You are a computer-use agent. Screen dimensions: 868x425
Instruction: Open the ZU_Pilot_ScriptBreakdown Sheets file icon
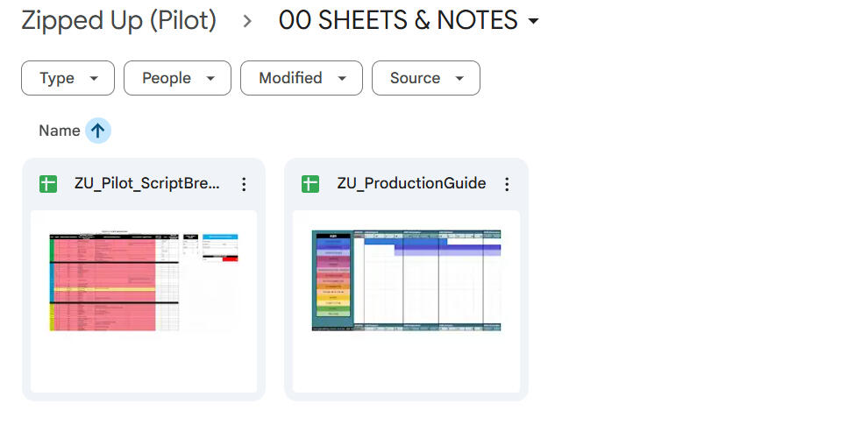point(48,184)
